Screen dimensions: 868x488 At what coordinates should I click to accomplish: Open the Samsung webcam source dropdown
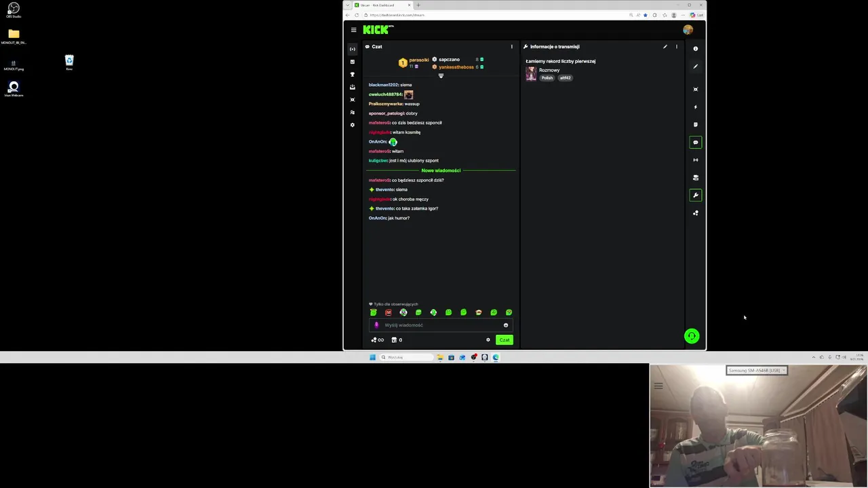coord(756,371)
